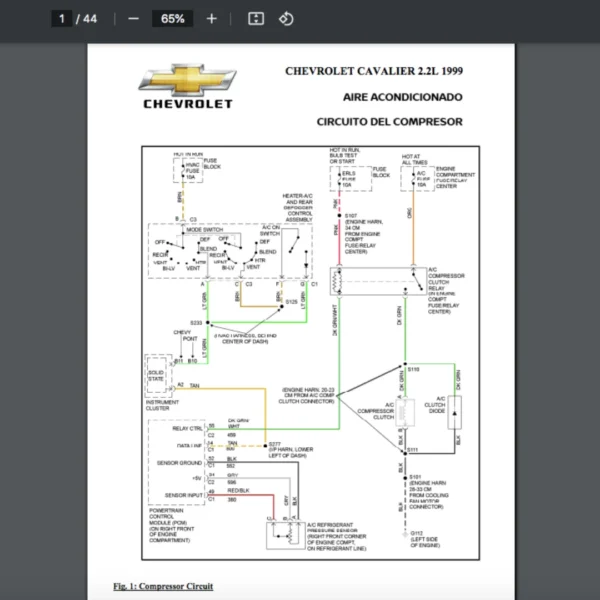The height and width of the screenshot is (600, 600).
Task: Click the RELAY CTRL label
Action: (x=187, y=429)
